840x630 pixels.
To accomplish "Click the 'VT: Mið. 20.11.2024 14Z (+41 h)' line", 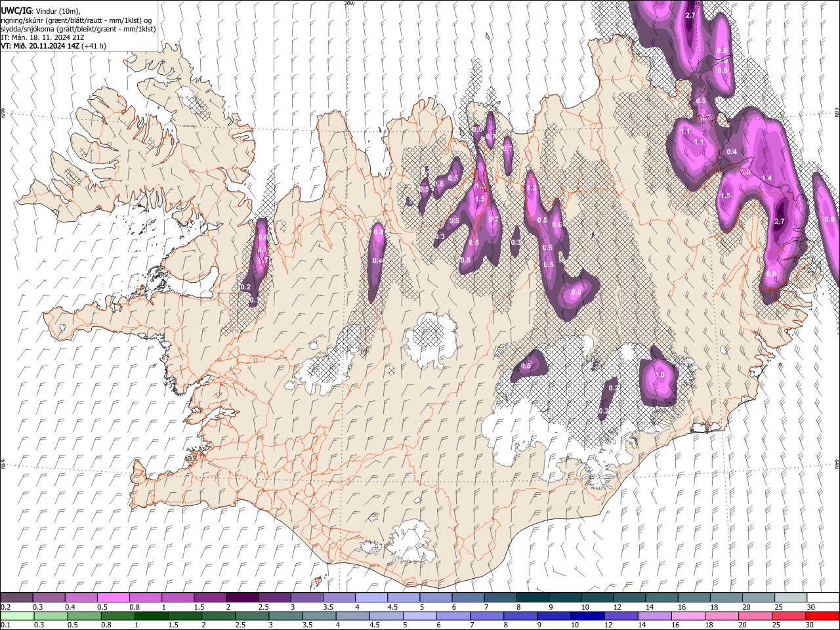I will pos(54,46).
